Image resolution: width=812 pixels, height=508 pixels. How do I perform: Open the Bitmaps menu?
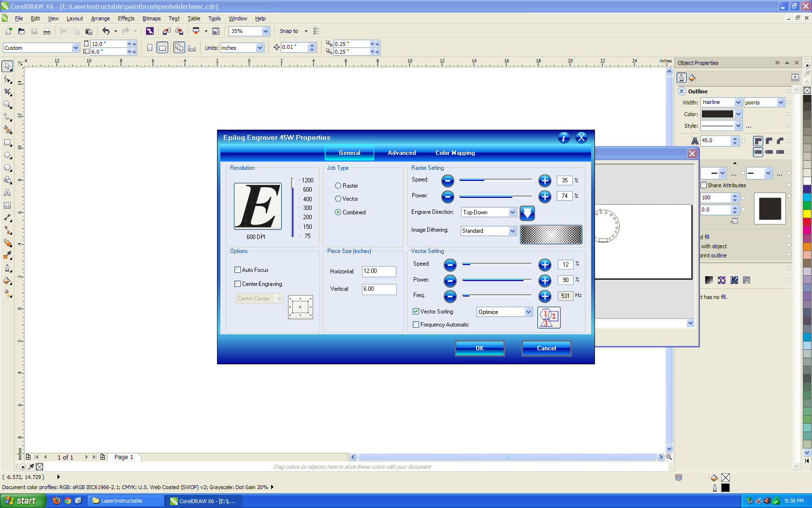151,18
